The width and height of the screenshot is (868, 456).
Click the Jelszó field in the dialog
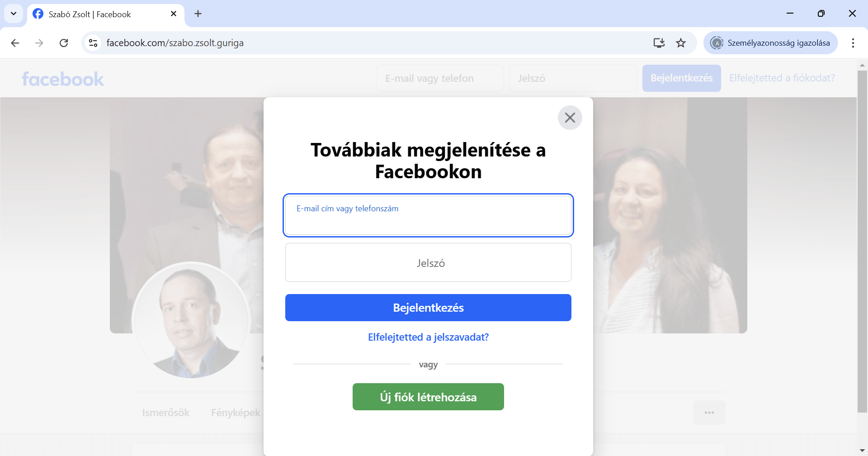[428, 262]
